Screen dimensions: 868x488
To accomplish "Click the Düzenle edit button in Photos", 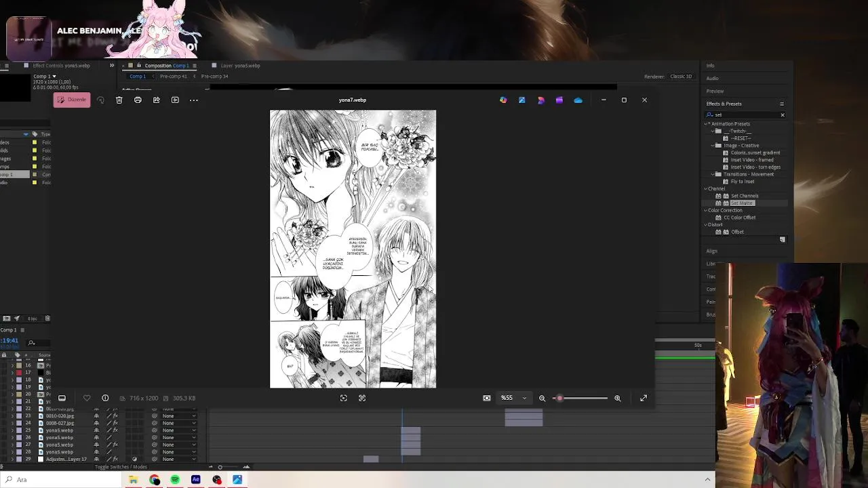I will [72, 100].
